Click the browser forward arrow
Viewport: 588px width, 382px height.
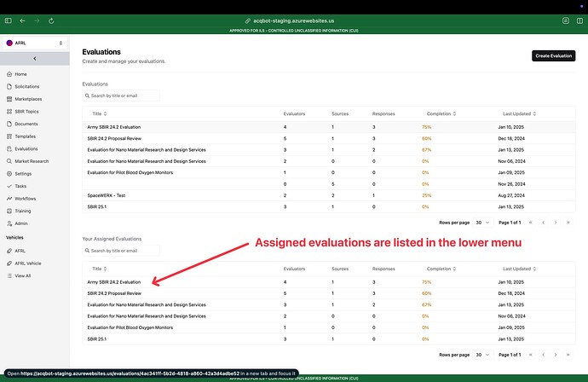[x=37, y=20]
